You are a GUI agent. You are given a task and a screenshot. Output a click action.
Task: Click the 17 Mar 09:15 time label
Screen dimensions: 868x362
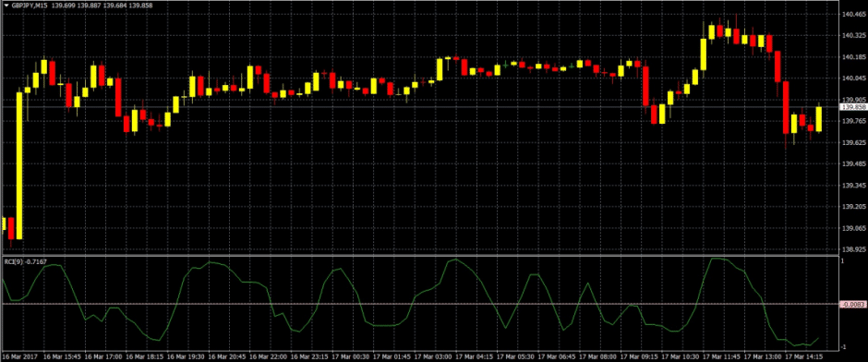pos(639,357)
